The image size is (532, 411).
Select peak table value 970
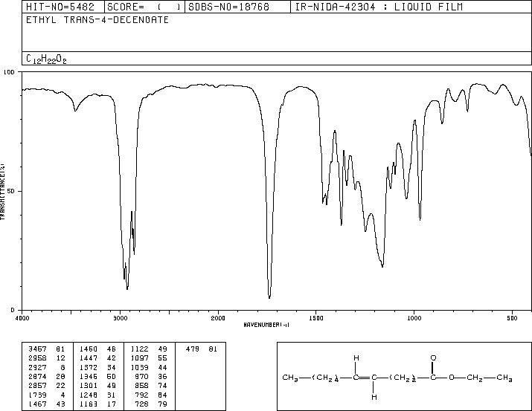pos(142,376)
